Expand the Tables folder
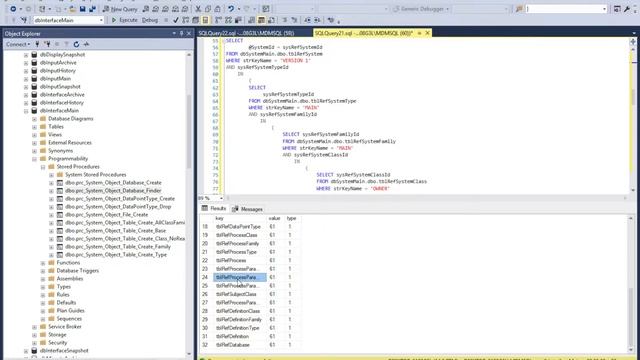 35,127
